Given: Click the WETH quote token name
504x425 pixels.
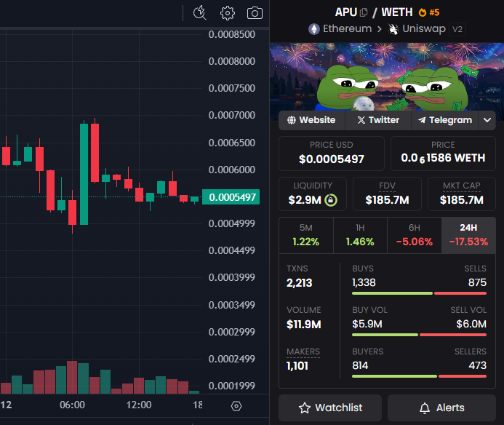Looking at the screenshot, I should click(x=397, y=12).
